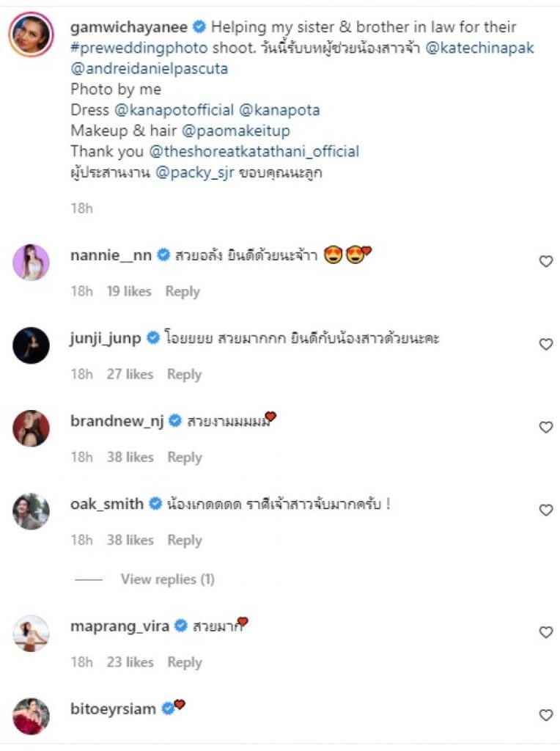
Task: Like the comment by nannie__nn
Action: pos(545,261)
